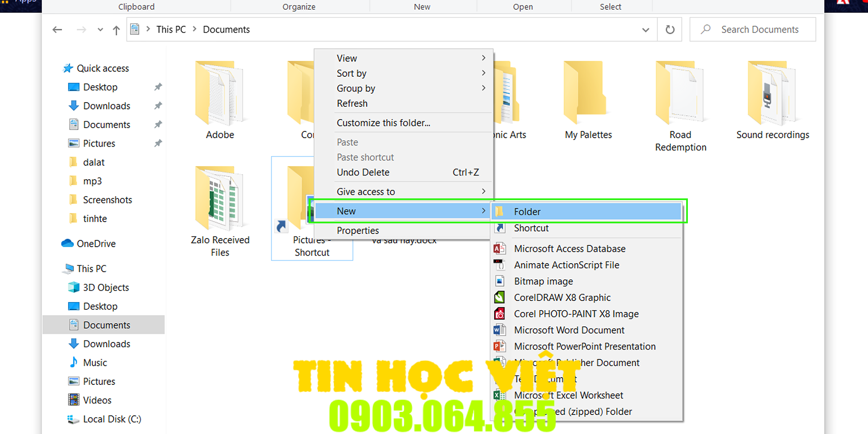
Task: Click the Back navigation arrow
Action: pos(57,30)
